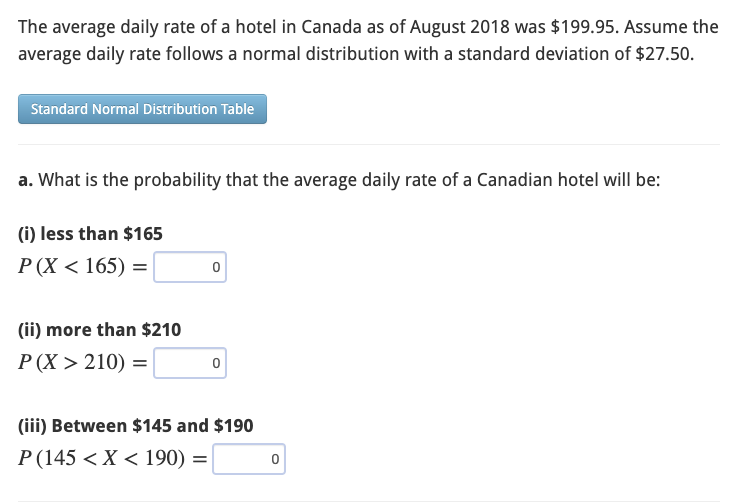Click the P(X > 210) formula text
Screen dimensions: 739x504
[x=82, y=363]
